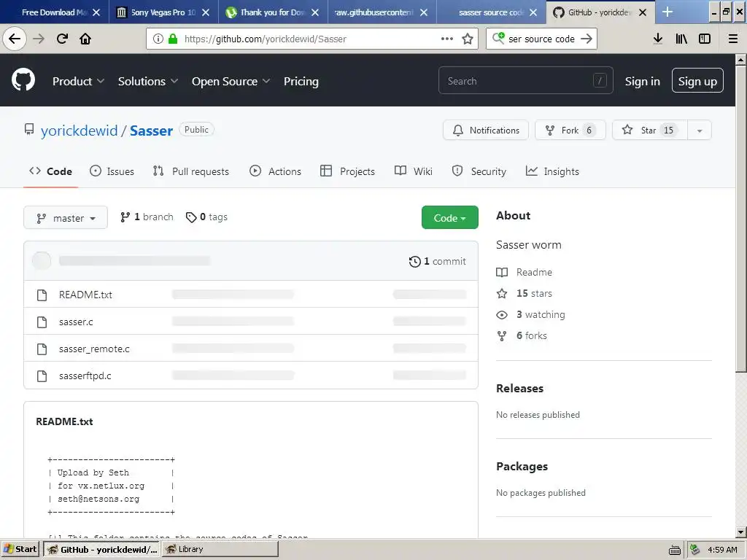Viewport: 747px width, 560px height.
Task: Open the Downloads arrow icon
Action: pyautogui.click(x=658, y=39)
